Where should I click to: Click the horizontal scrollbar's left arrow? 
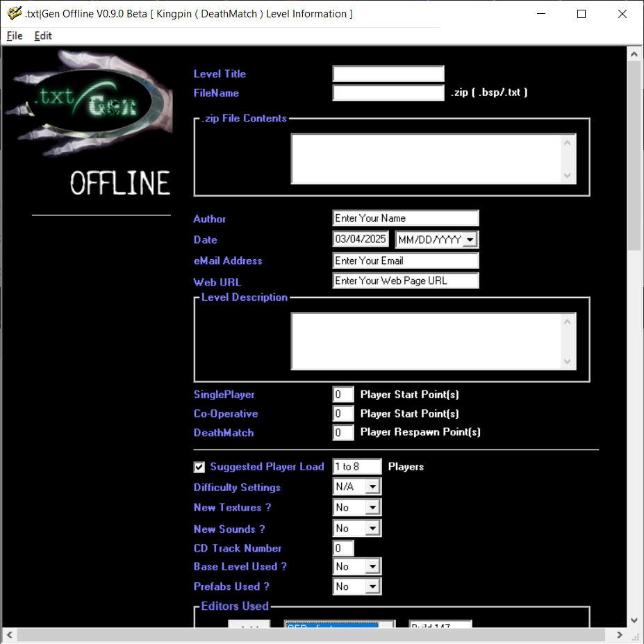(10, 635)
